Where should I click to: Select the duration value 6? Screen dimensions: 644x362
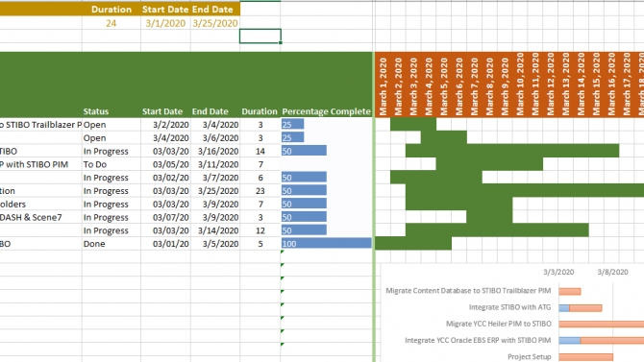coord(260,178)
